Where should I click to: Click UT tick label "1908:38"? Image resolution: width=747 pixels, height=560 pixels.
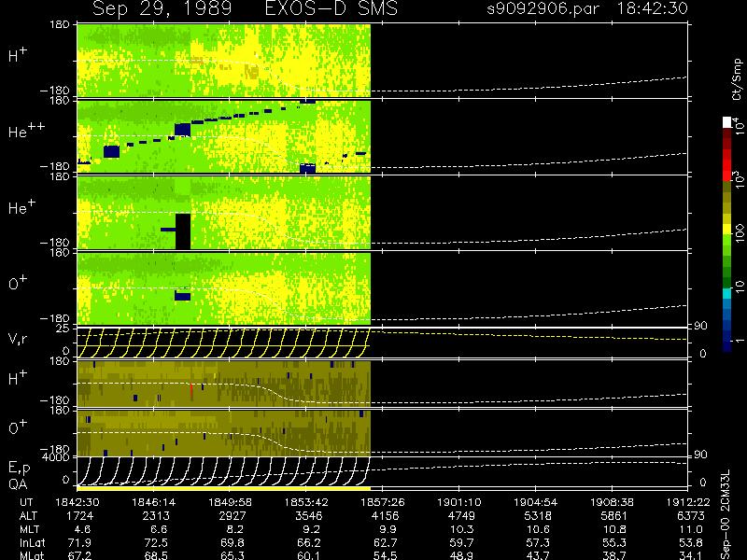pyautogui.click(x=612, y=502)
